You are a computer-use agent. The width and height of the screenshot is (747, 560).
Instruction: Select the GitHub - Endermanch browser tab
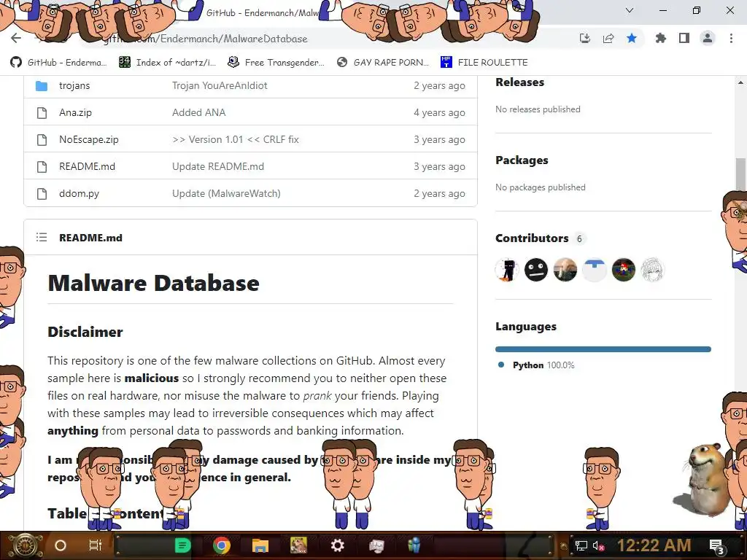tap(261, 13)
